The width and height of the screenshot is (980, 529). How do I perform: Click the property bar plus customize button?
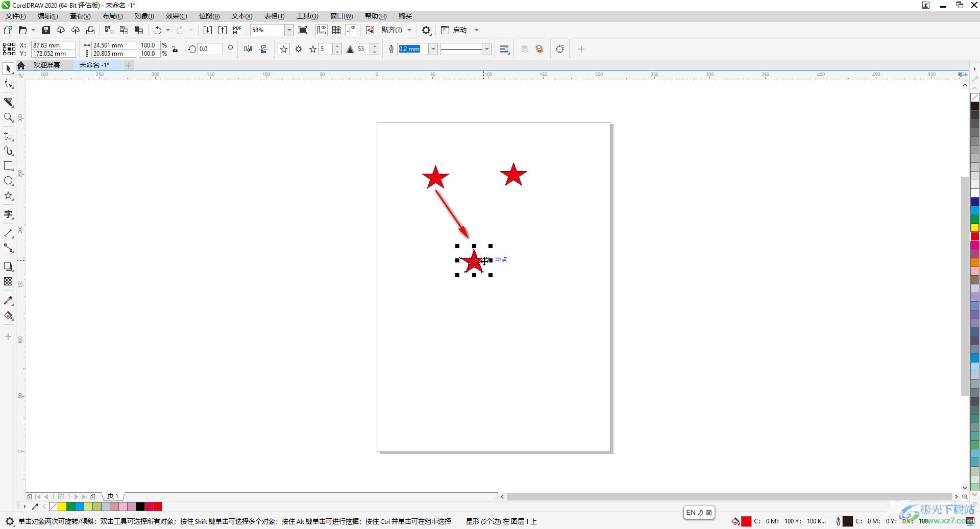(x=581, y=49)
